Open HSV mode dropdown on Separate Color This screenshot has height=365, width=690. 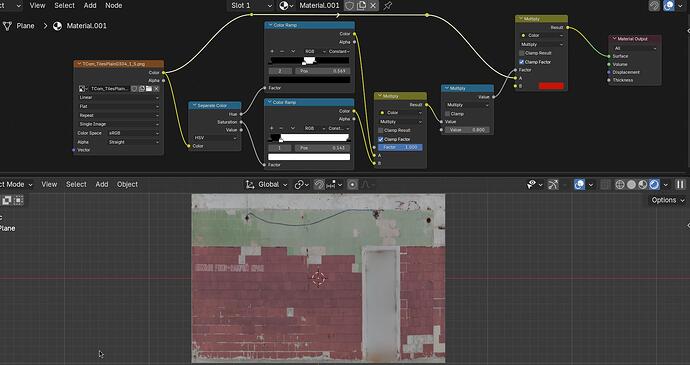pyautogui.click(x=215, y=138)
